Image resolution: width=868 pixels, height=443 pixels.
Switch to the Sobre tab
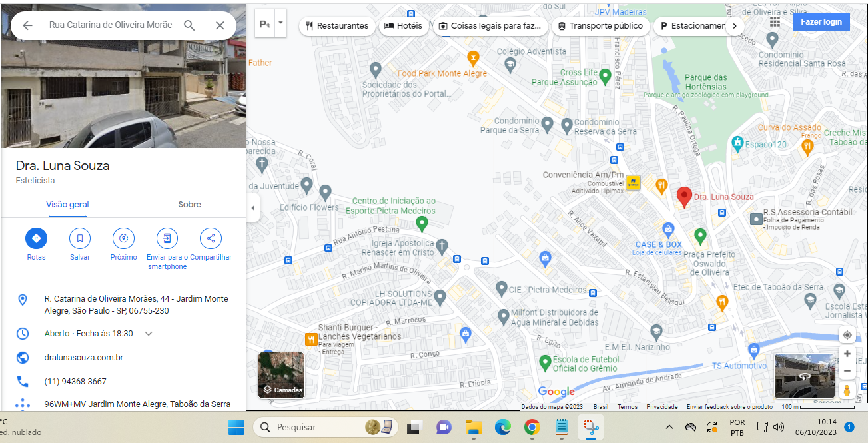click(x=189, y=205)
